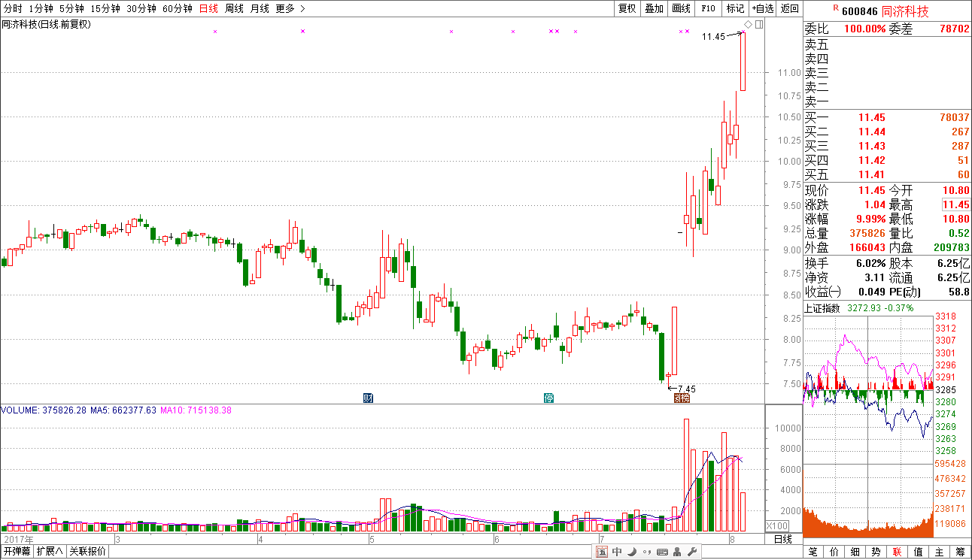Add stock with +自选 button

(x=762, y=8)
